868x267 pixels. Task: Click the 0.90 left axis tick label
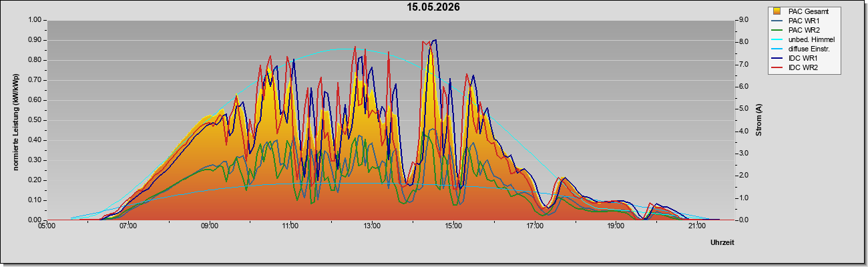point(34,40)
